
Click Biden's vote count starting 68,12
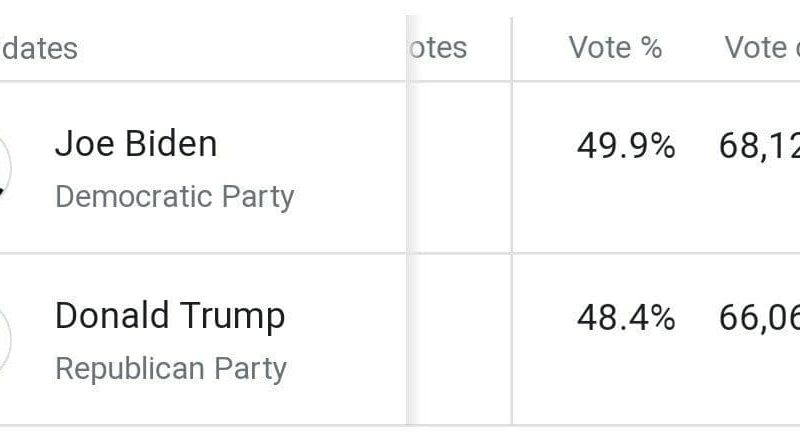click(759, 147)
